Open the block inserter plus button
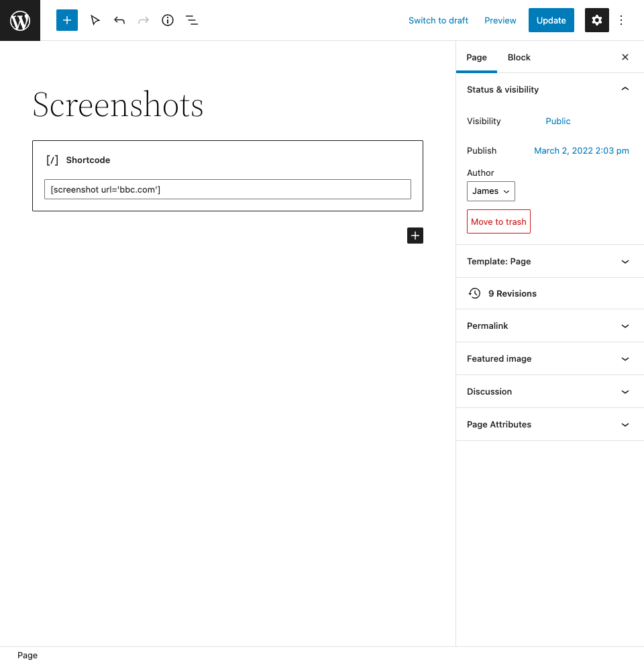This screenshot has width=644, height=663. pyautogui.click(x=67, y=20)
